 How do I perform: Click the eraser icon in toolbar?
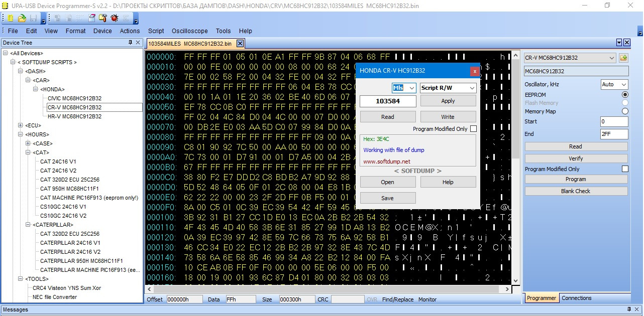(x=92, y=18)
